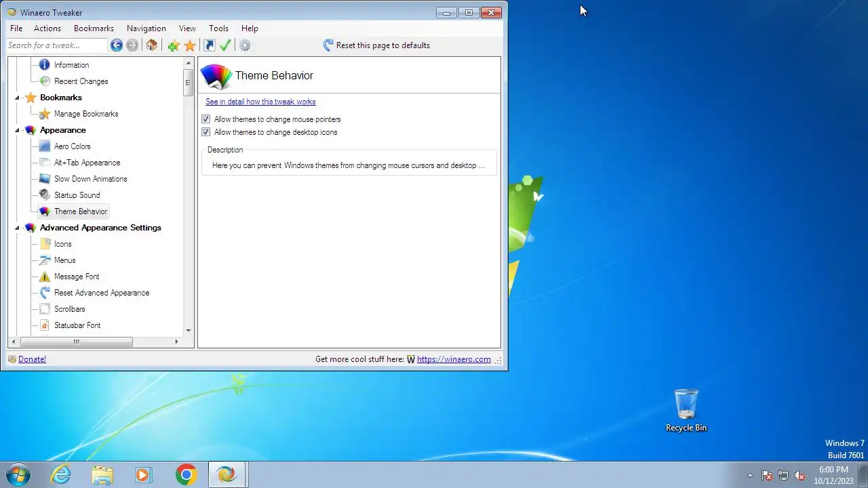
Task: Click the create shortcut toolbar icon
Action: 210,45
